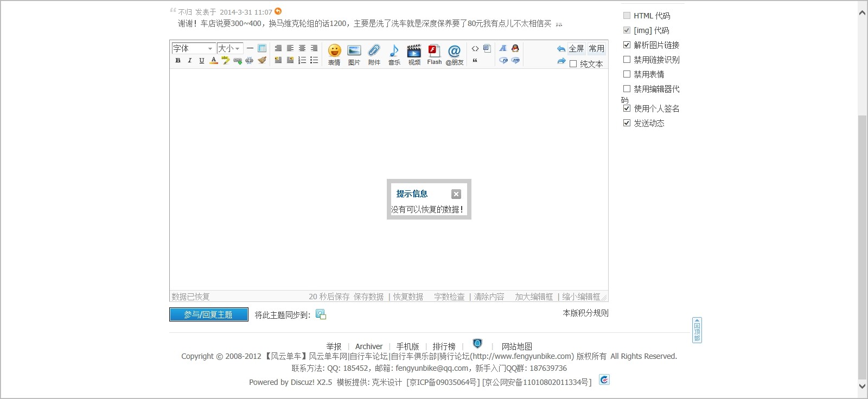This screenshot has height=399, width=868.
Task: Click the quoted post jump icon after timestamp
Action: tap(278, 11)
